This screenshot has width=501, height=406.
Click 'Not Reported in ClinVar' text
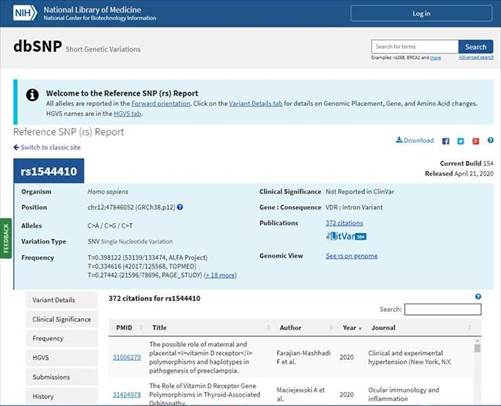point(360,192)
